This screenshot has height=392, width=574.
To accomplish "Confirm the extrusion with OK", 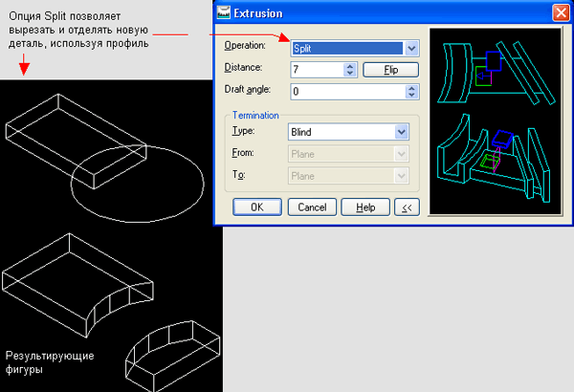I will tap(256, 207).
